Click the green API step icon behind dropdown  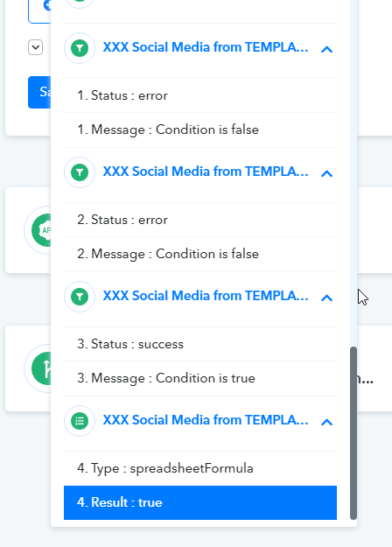tap(41, 230)
